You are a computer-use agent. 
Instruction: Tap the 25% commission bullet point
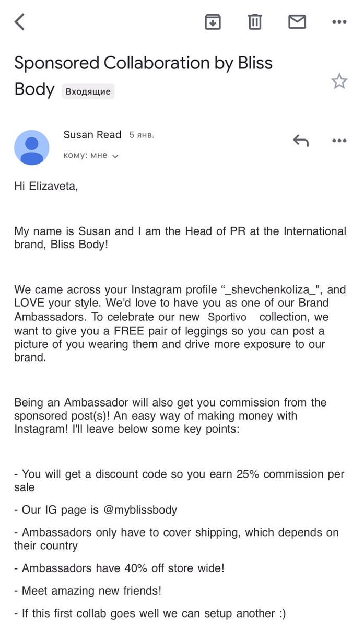tap(179, 481)
